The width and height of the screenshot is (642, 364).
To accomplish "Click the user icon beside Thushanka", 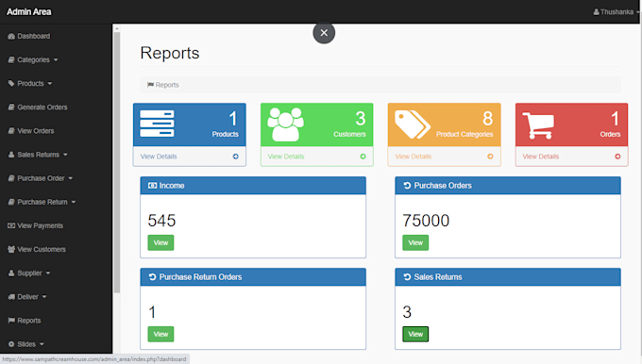I will [596, 12].
